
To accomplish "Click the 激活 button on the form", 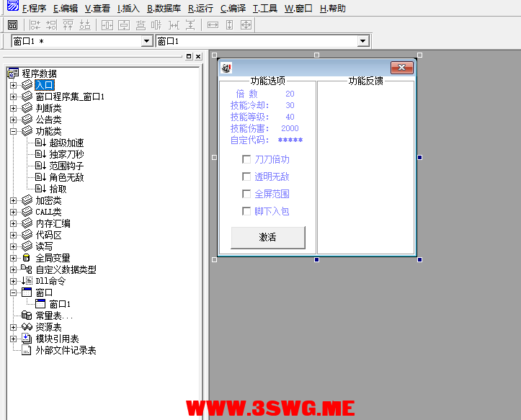I will click(267, 237).
